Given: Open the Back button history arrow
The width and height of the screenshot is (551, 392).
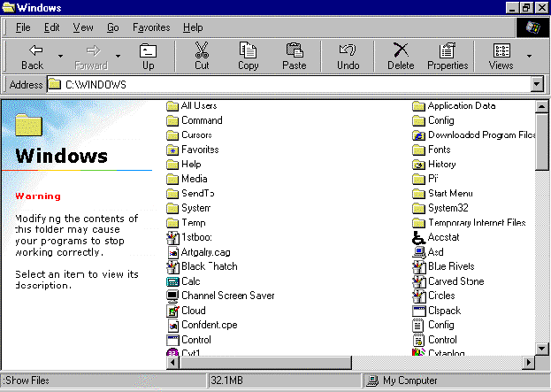Looking at the screenshot, I should coord(60,56).
